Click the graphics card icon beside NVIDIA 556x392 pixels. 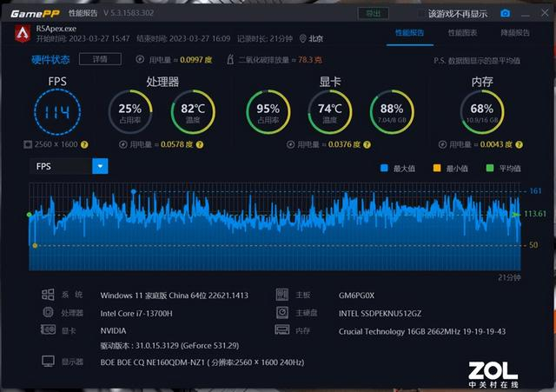[48, 329]
